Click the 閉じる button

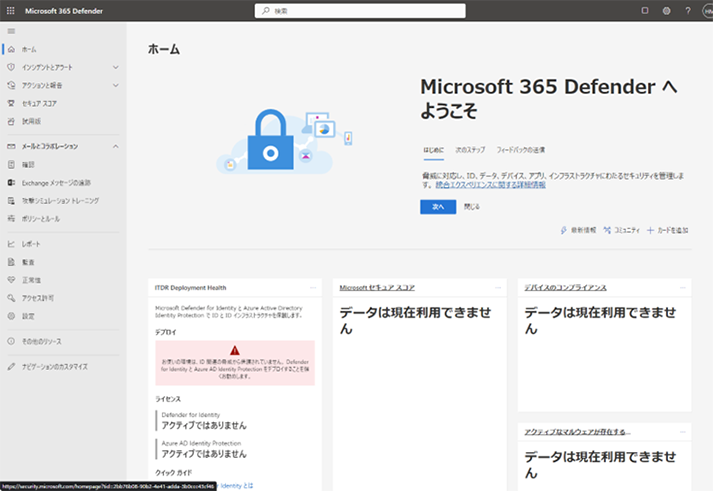tap(472, 206)
